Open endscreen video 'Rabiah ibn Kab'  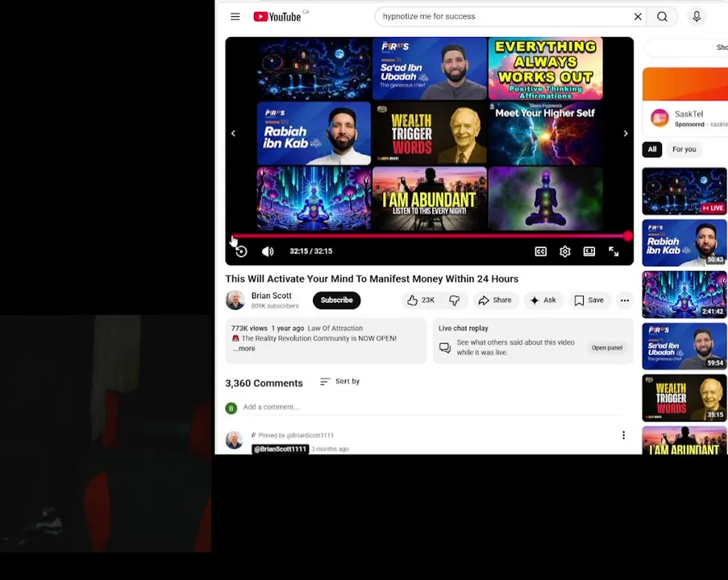coord(314,134)
